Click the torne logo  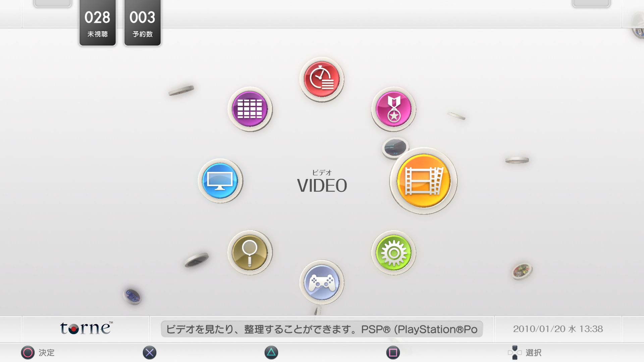pyautogui.click(x=86, y=328)
